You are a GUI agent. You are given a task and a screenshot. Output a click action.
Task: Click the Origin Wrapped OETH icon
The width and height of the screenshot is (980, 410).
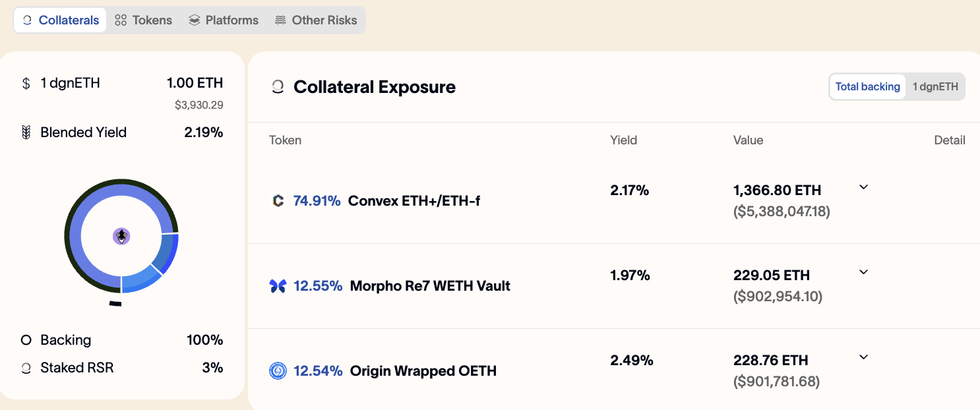(x=278, y=371)
